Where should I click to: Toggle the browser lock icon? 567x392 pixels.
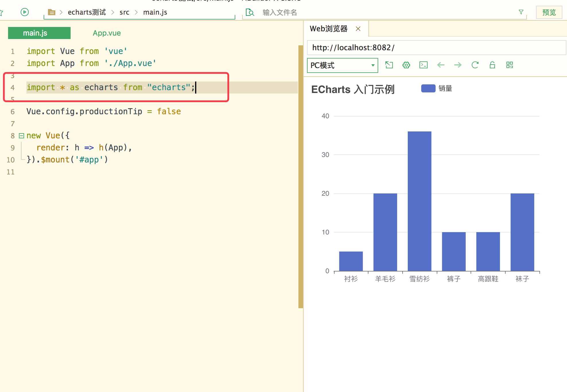[492, 65]
